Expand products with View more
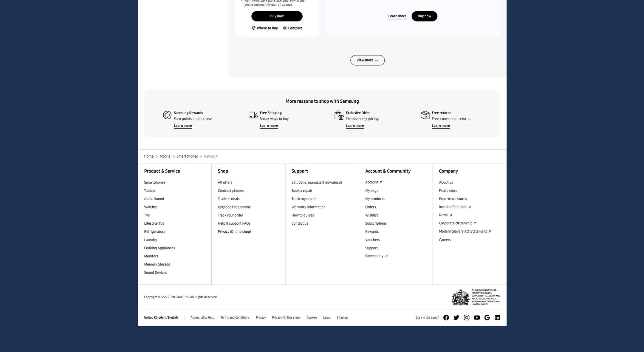This screenshot has height=352, width=644. click(367, 60)
